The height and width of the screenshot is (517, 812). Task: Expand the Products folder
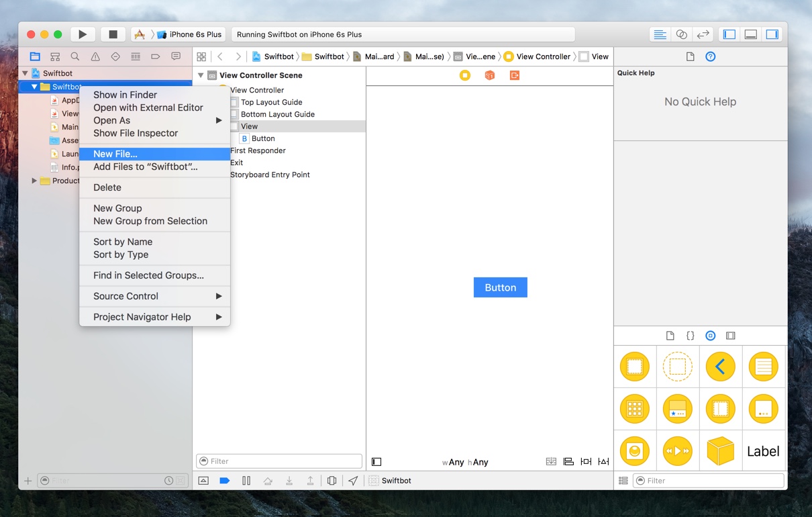click(34, 181)
